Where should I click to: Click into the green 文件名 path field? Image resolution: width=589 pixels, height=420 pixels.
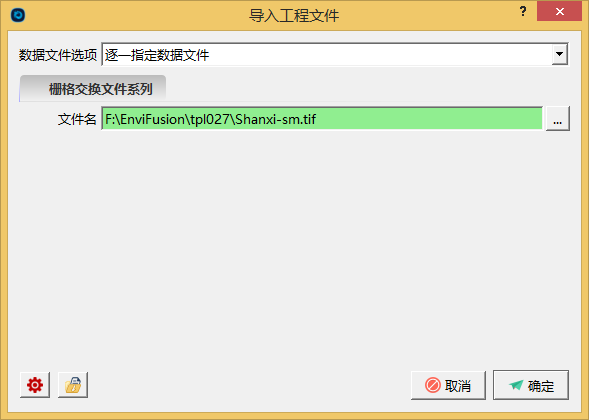[322, 119]
